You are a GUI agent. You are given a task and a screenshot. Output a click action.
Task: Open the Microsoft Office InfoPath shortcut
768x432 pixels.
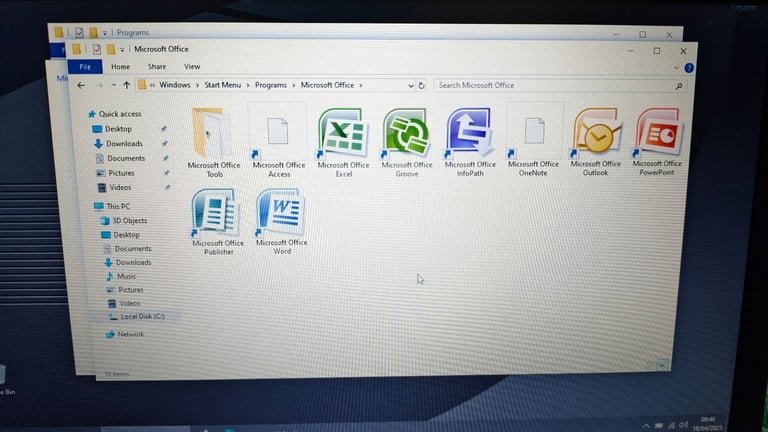[470, 142]
